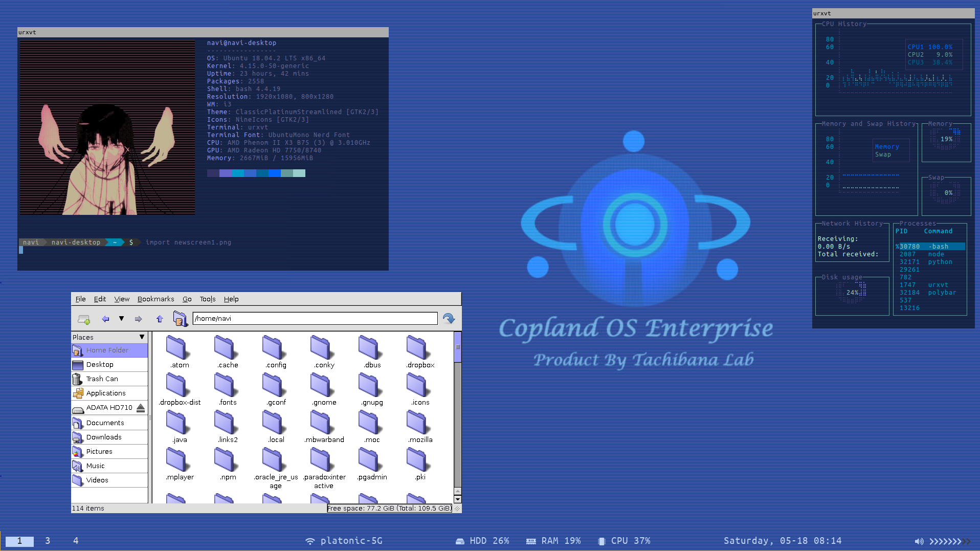Select the .fonts folder icon
Screen dimensions: 980x551
tap(227, 385)
